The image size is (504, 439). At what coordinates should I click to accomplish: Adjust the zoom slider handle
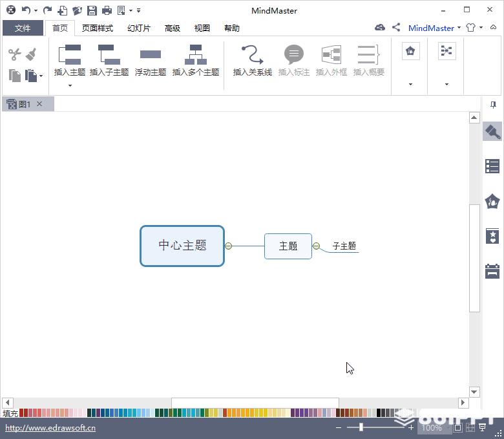tap(361, 427)
